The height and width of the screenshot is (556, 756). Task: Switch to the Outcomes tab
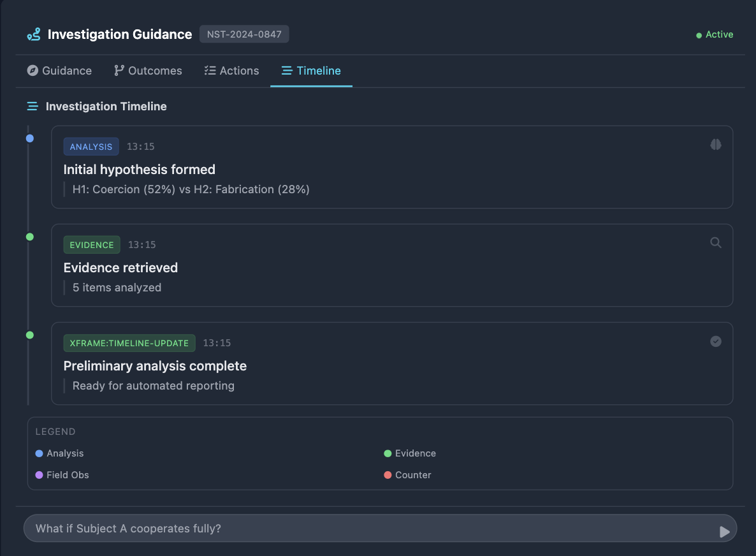(x=148, y=70)
